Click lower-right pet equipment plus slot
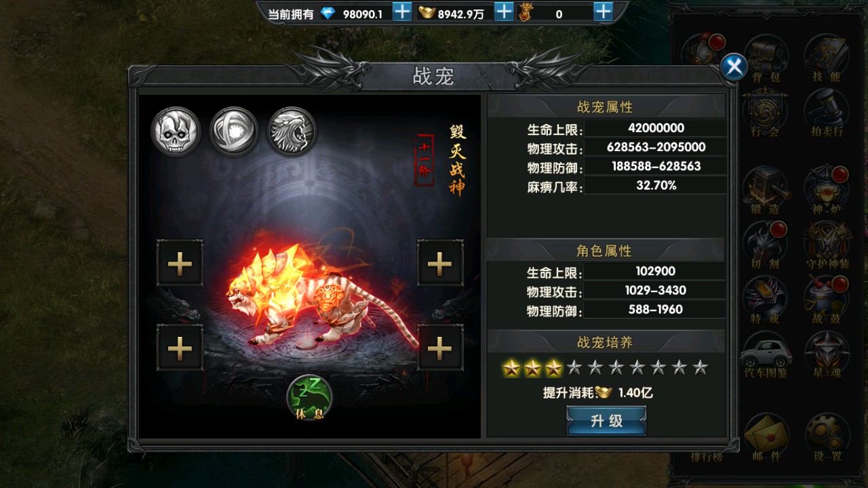The width and height of the screenshot is (868, 488). pos(439,348)
